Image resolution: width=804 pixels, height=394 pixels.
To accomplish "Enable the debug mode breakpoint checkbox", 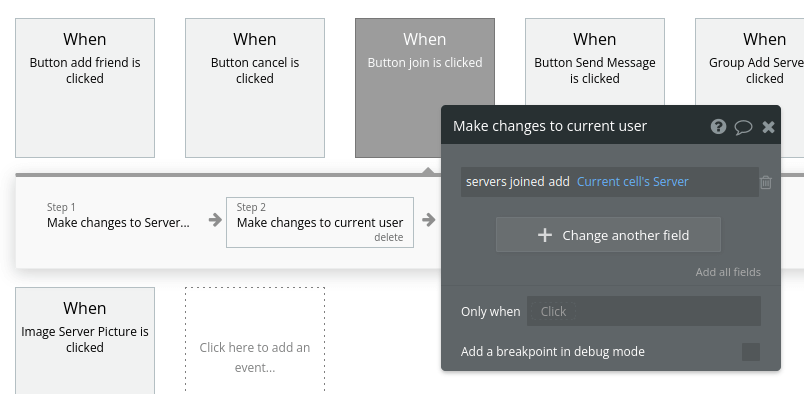I will tap(751, 352).
